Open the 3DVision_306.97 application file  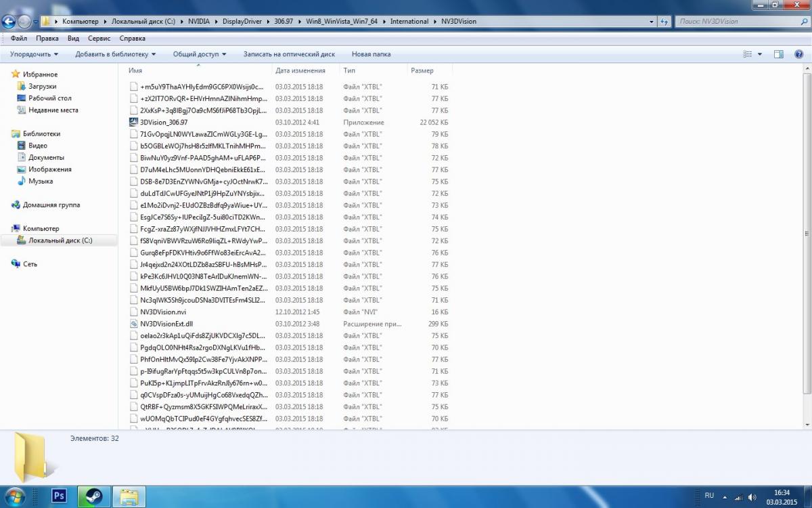point(163,123)
